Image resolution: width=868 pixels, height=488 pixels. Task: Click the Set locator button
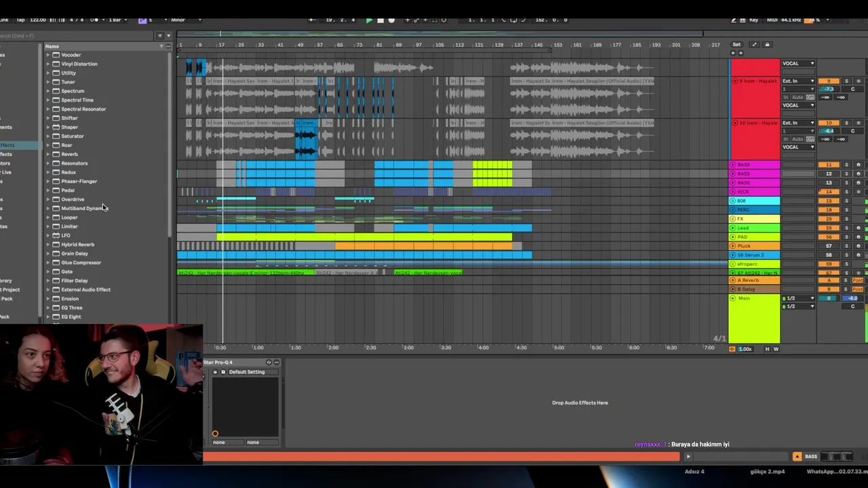pos(736,45)
